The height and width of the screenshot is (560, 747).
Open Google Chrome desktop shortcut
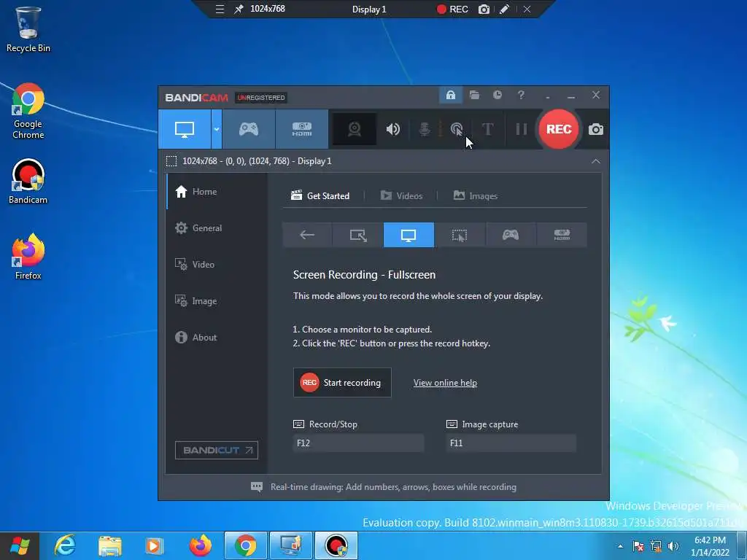28,111
